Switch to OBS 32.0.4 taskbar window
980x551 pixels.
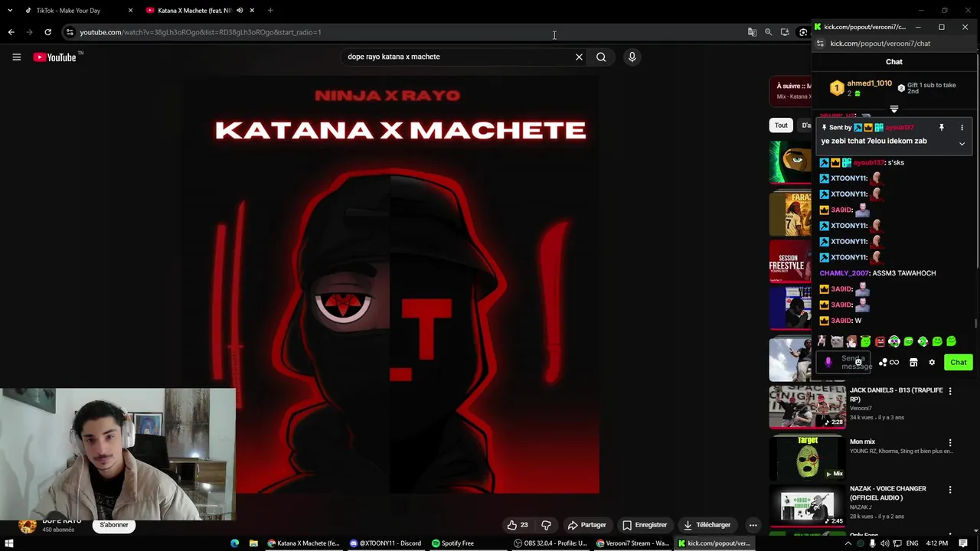(550, 543)
